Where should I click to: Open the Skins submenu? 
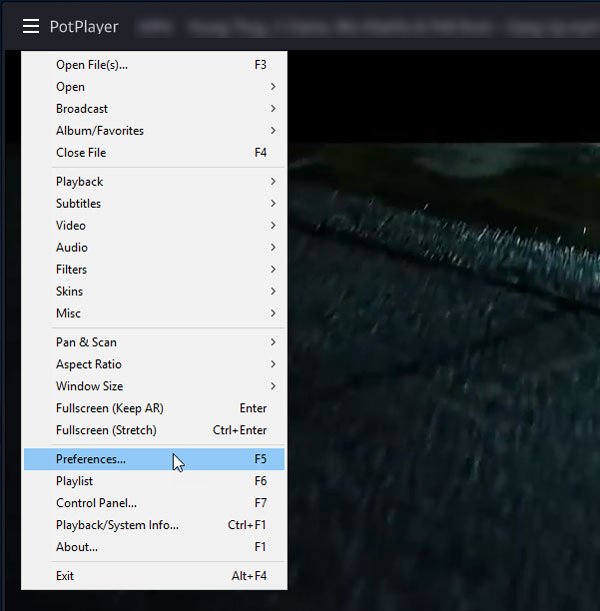tap(70, 292)
